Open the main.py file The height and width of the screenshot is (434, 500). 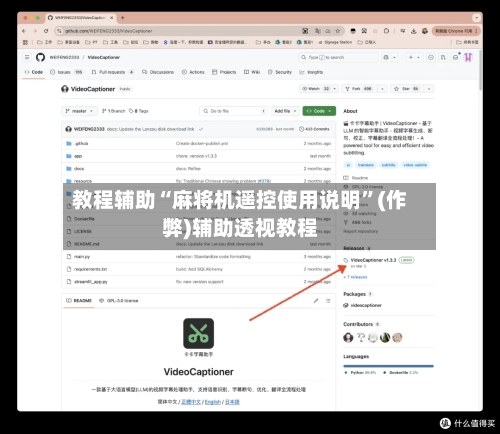point(82,257)
